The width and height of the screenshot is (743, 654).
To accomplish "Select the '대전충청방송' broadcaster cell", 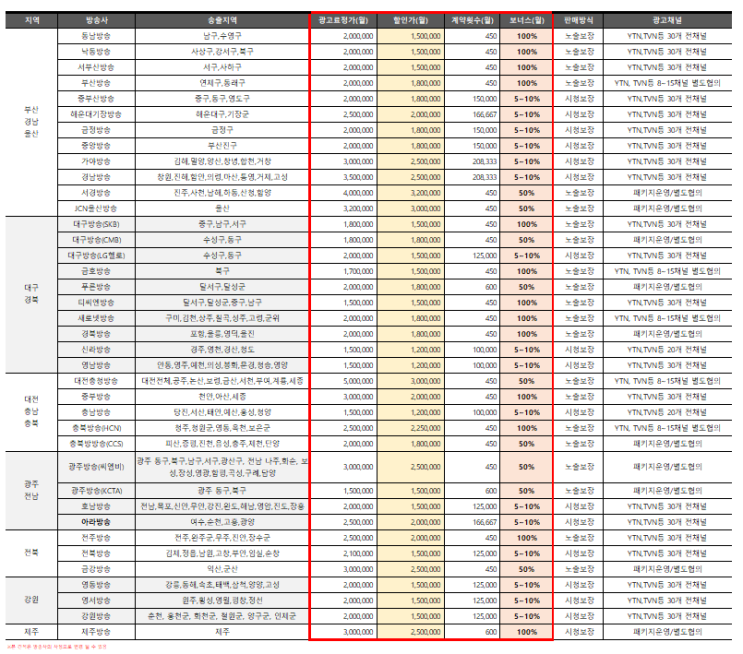I will pos(96,381).
